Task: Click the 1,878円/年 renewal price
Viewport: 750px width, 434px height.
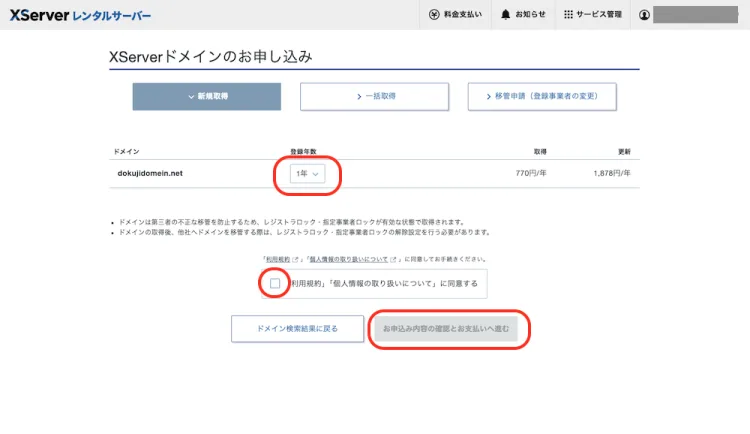Action: [612, 173]
